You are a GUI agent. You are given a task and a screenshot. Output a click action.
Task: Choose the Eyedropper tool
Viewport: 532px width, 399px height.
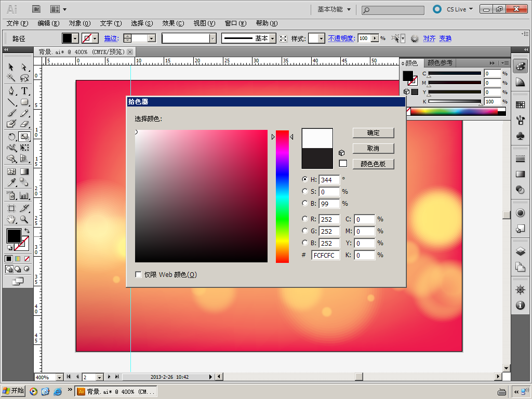click(11, 182)
